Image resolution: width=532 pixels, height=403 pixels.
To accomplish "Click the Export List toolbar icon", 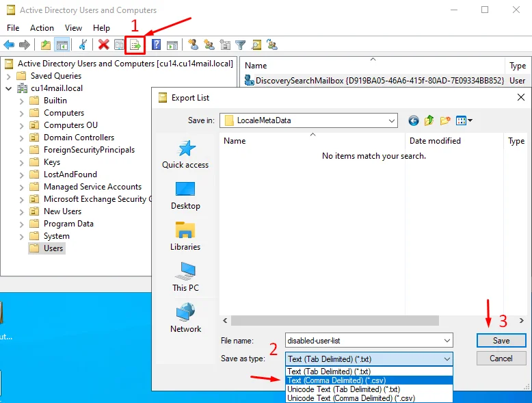I will (135, 44).
